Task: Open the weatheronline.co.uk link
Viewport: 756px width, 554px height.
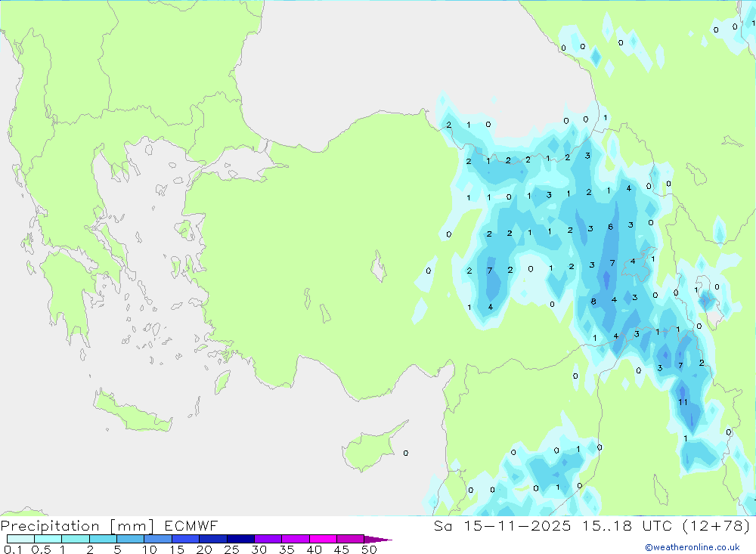Action: (x=692, y=547)
